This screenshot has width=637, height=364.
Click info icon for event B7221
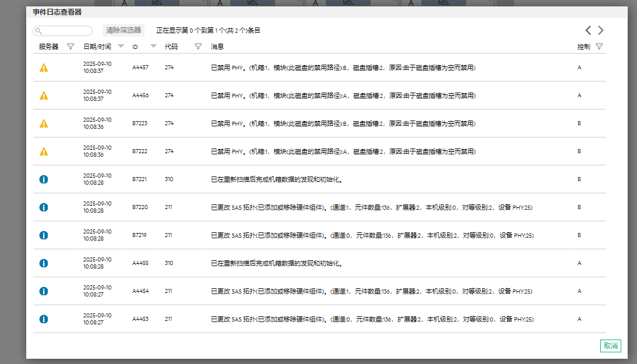(x=44, y=179)
